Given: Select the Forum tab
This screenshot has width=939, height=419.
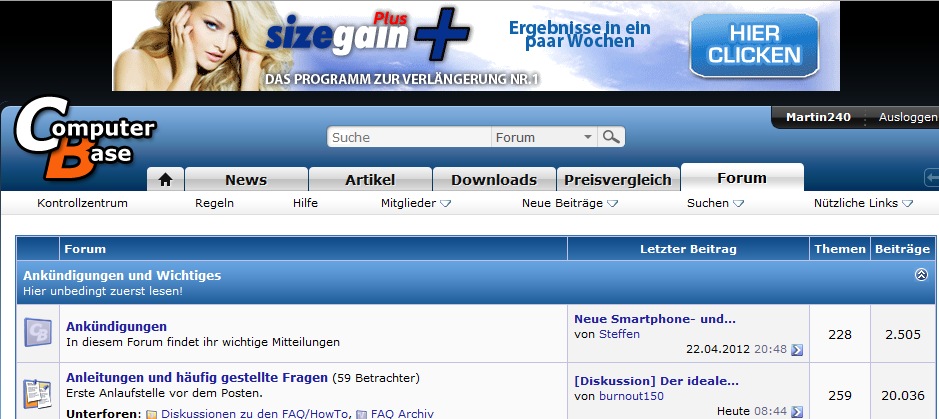Looking at the screenshot, I should click(742, 178).
